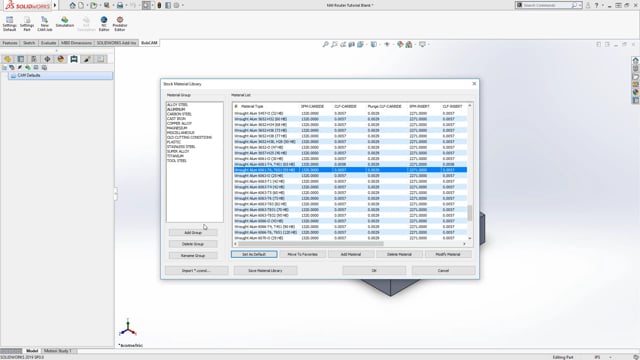Select TOOL STEEL material group

(177, 161)
